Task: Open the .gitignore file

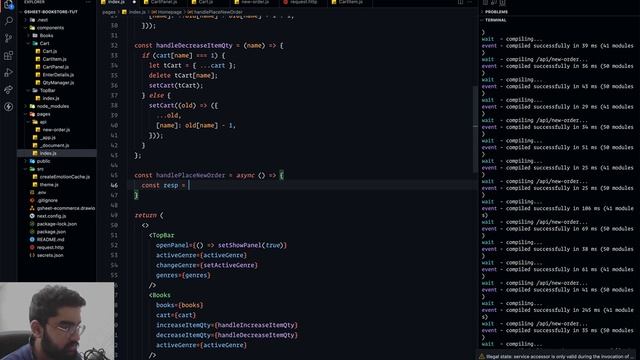Action: [47, 200]
